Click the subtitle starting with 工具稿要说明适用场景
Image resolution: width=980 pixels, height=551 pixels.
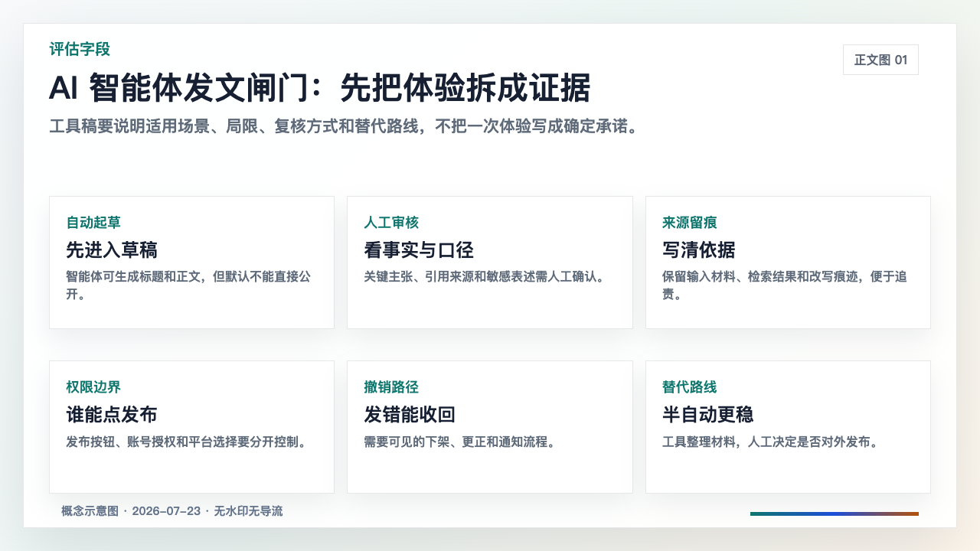344,126
